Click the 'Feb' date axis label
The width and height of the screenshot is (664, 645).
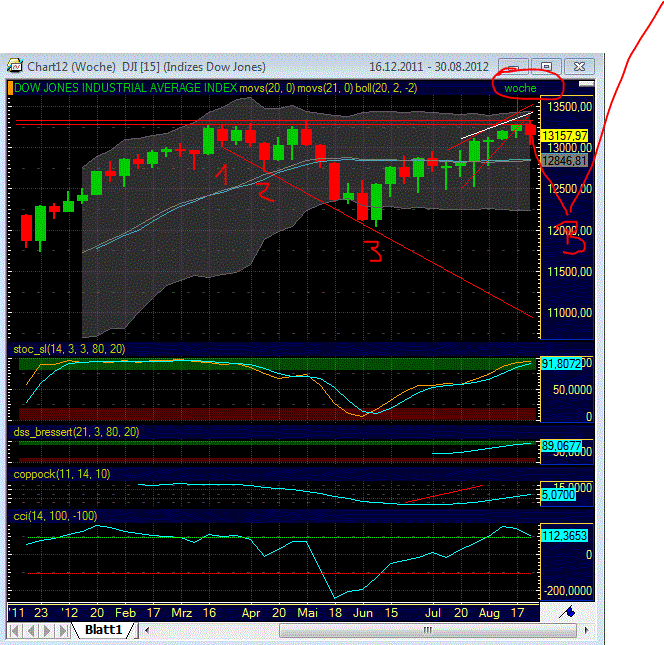[125, 613]
